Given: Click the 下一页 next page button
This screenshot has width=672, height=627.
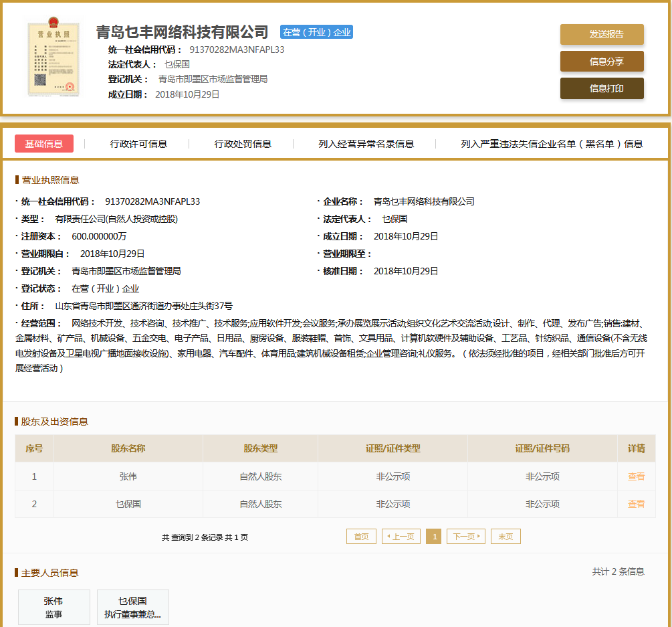Looking at the screenshot, I should tap(465, 537).
